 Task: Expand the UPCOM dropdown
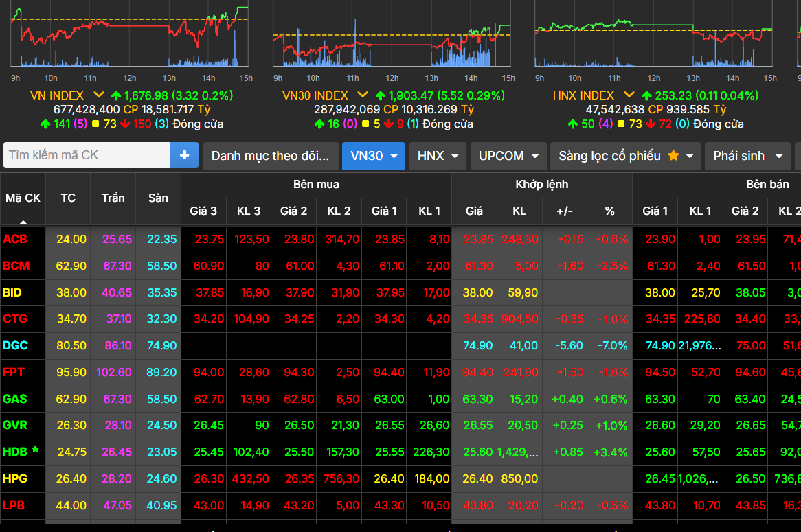[508, 156]
